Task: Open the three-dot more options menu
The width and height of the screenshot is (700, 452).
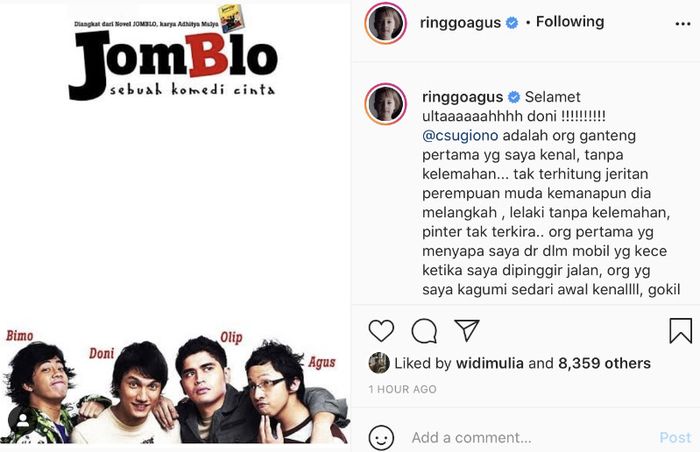Action: [x=683, y=23]
